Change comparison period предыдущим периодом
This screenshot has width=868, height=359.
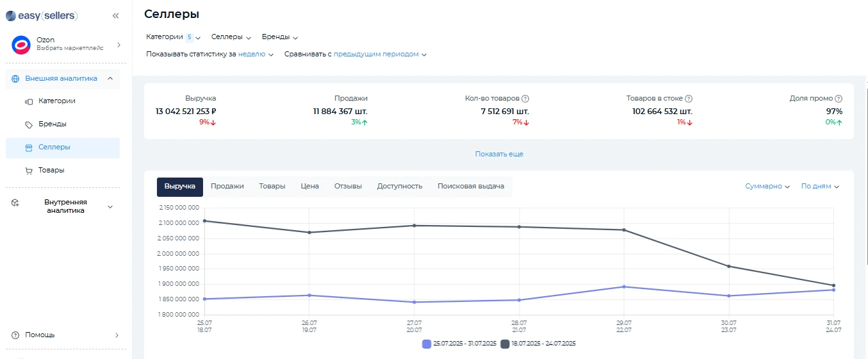pyautogui.click(x=379, y=54)
